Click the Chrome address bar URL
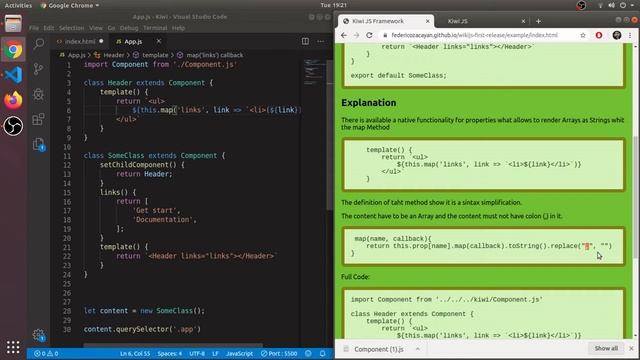Viewport: 640px width, 360px height. pos(474,36)
